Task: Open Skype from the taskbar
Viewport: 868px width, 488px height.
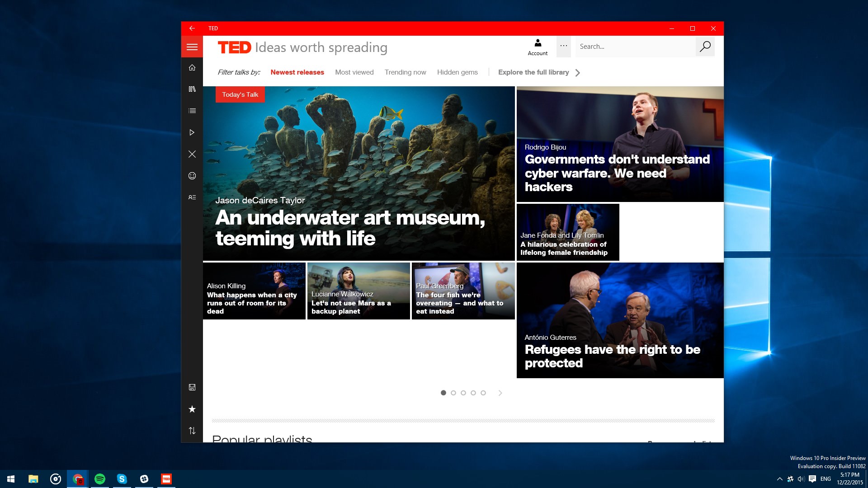Action: (122, 479)
